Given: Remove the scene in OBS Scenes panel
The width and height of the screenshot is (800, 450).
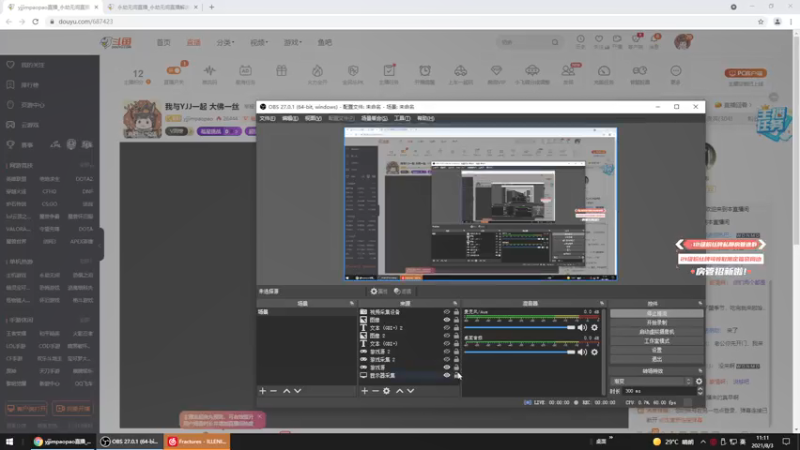Looking at the screenshot, I should pyautogui.click(x=273, y=391).
